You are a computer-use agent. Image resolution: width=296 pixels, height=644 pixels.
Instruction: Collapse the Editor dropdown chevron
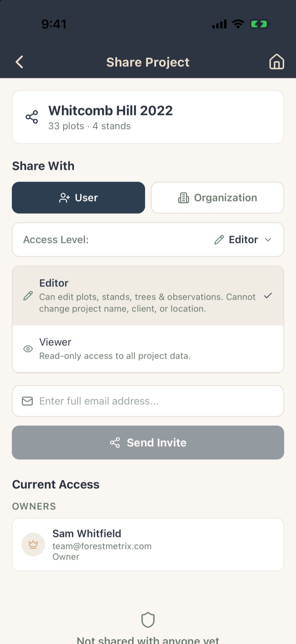(x=268, y=239)
